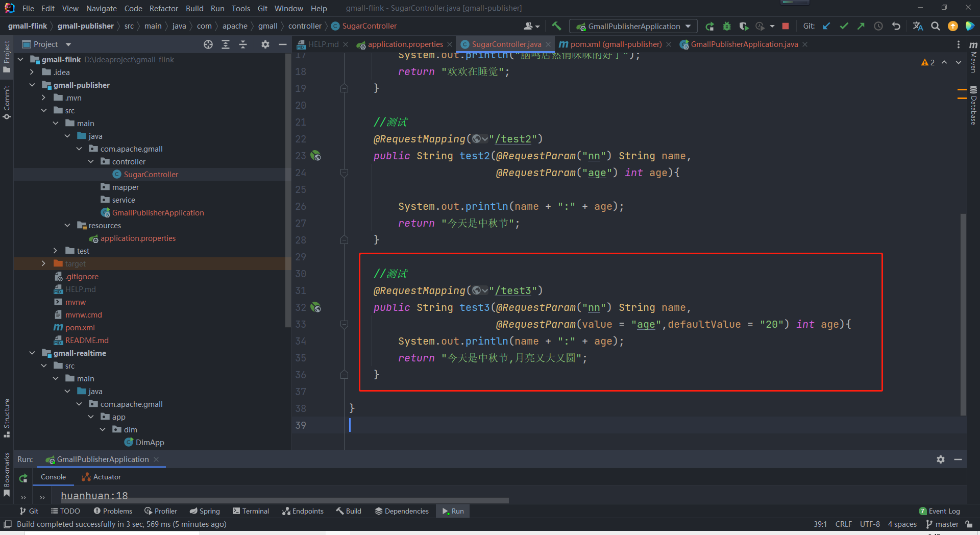Expand the .mvn folder
Image resolution: width=980 pixels, height=535 pixels.
(x=43, y=98)
